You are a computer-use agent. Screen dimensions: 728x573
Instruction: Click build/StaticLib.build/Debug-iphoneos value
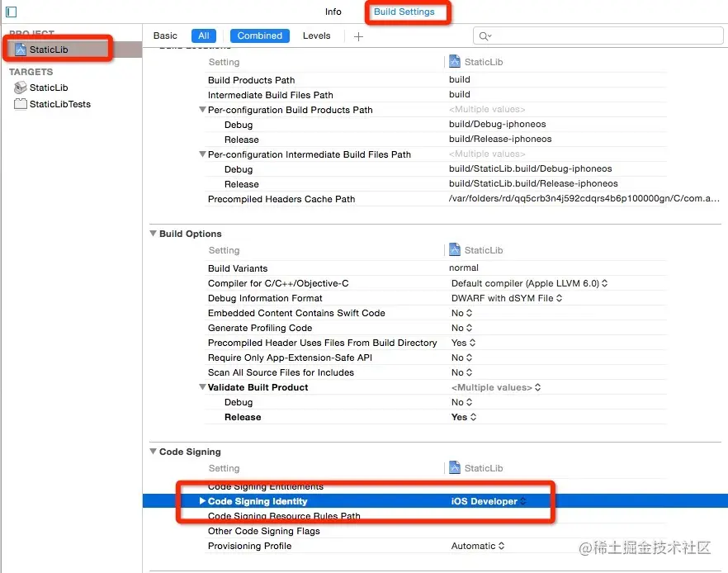coord(530,168)
